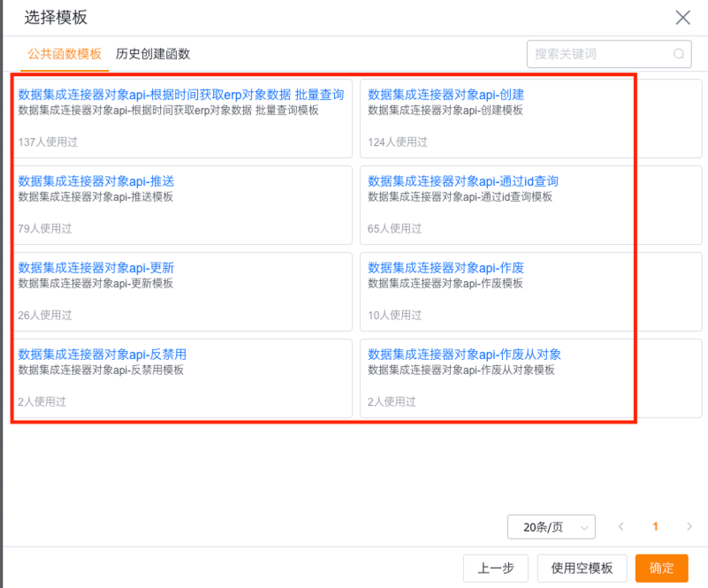The width and height of the screenshot is (708, 588).
Task: Open template 数据集成连接器对象api-创建
Action: [x=445, y=95]
